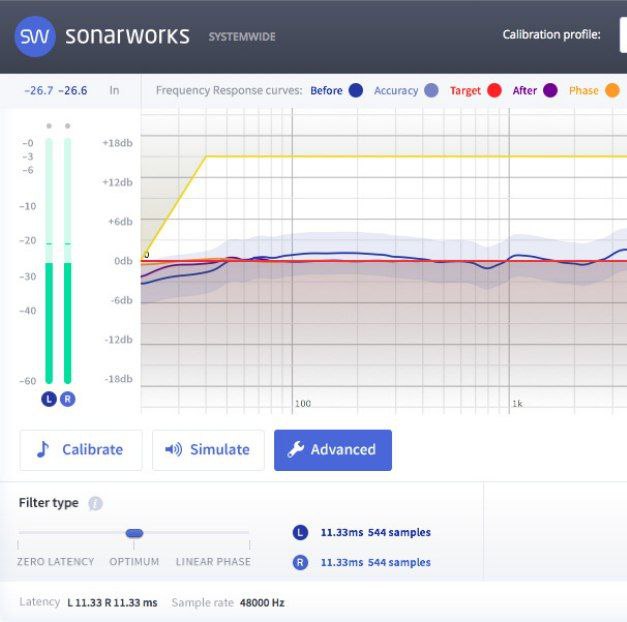Click the R channel meter badge
This screenshot has height=622, width=627.
click(68, 399)
